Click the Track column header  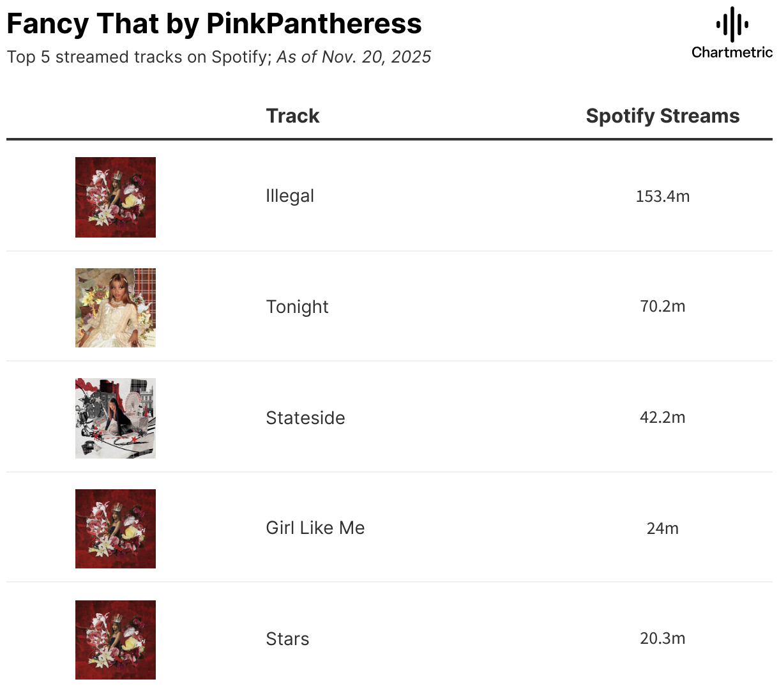[292, 116]
